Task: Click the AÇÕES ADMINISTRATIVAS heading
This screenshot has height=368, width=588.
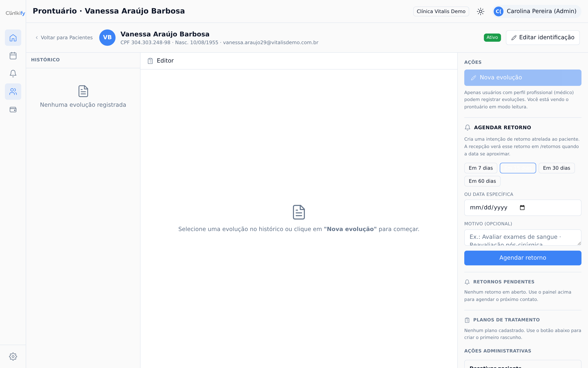Action: [x=498, y=351]
